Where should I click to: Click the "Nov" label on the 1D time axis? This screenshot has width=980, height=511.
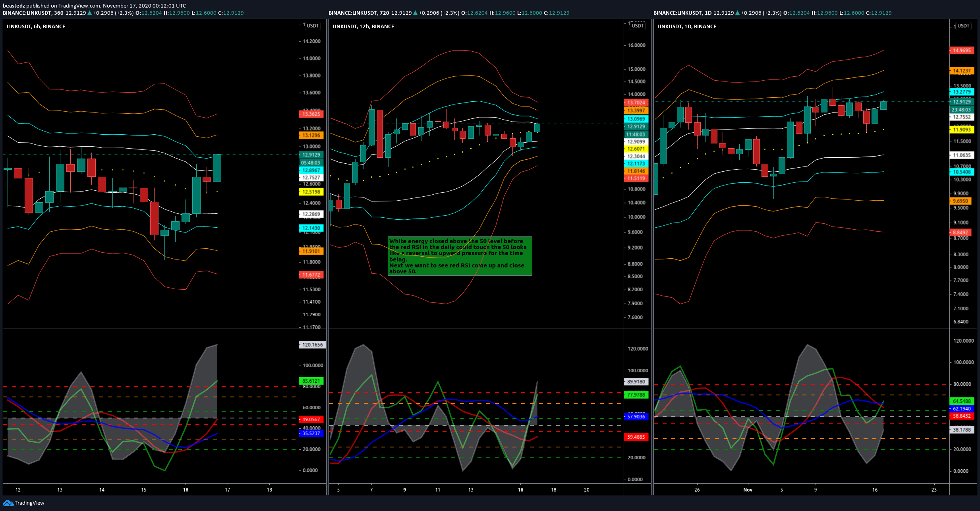(748, 490)
